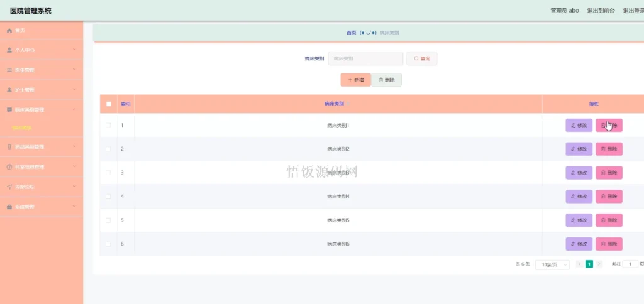Collapse the 病床类别管理 chevron

click(74, 109)
